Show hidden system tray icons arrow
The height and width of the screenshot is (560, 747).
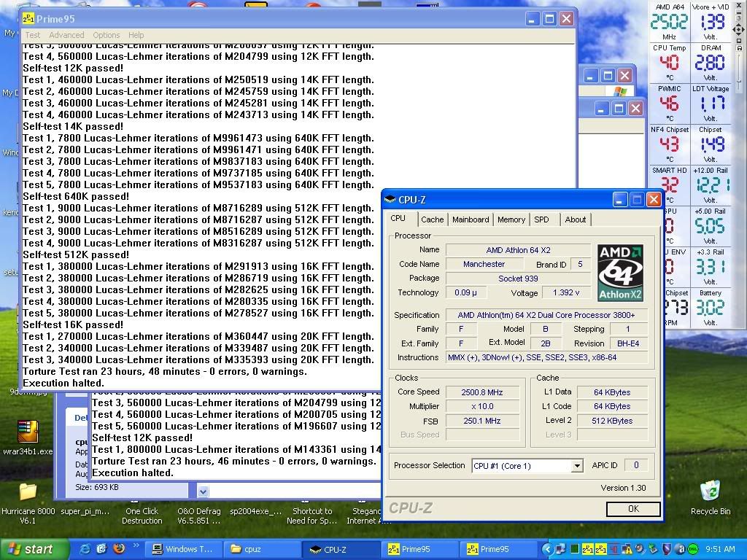547,549
